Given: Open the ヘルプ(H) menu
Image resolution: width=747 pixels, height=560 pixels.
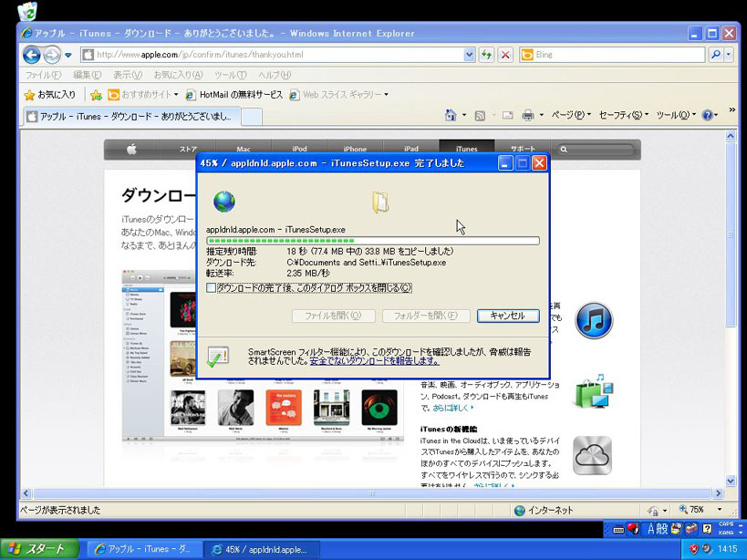Looking at the screenshot, I should (x=275, y=75).
